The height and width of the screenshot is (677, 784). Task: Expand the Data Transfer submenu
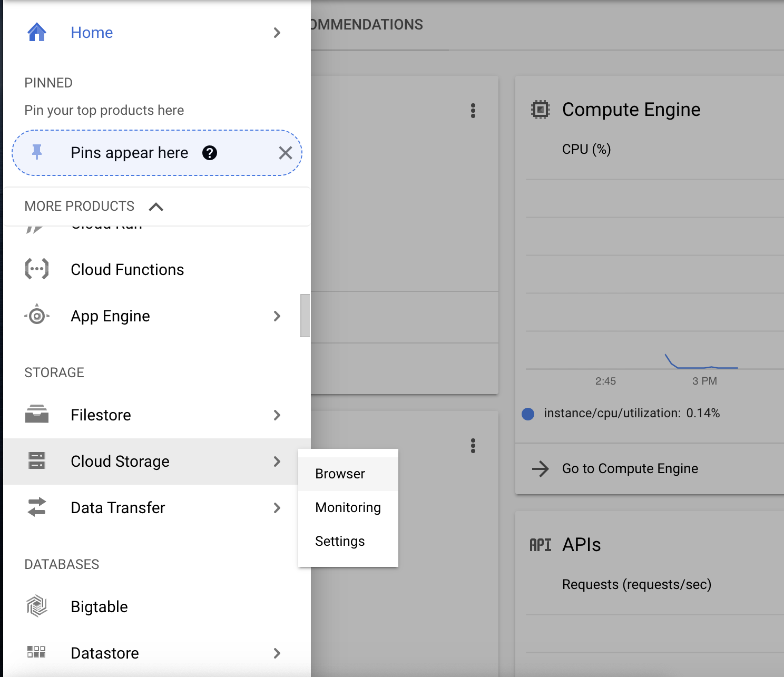(x=277, y=508)
